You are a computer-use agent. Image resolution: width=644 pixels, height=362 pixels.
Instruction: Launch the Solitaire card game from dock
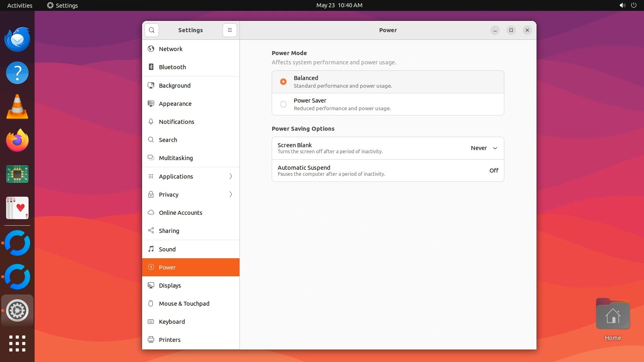tap(17, 208)
